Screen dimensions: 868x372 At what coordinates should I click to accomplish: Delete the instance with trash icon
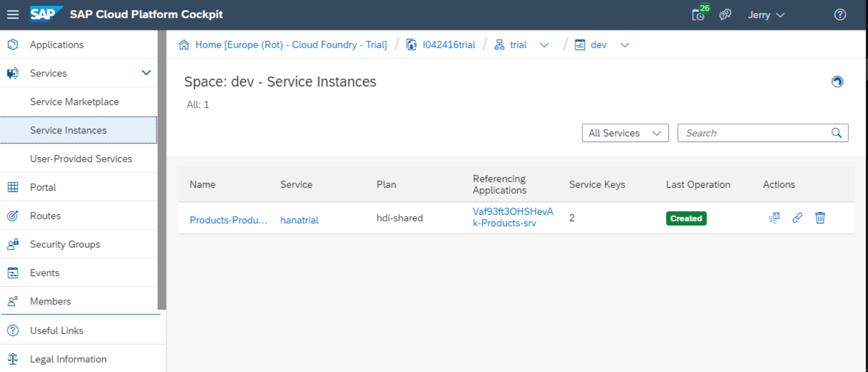tap(820, 218)
